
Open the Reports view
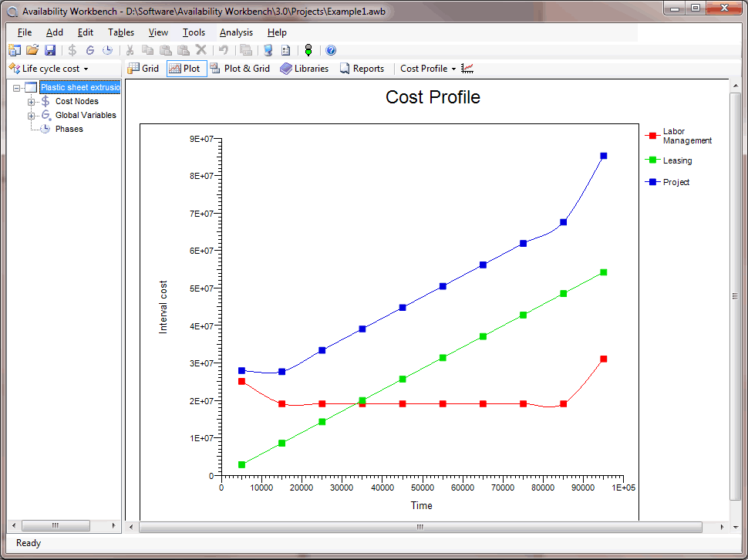(362, 68)
